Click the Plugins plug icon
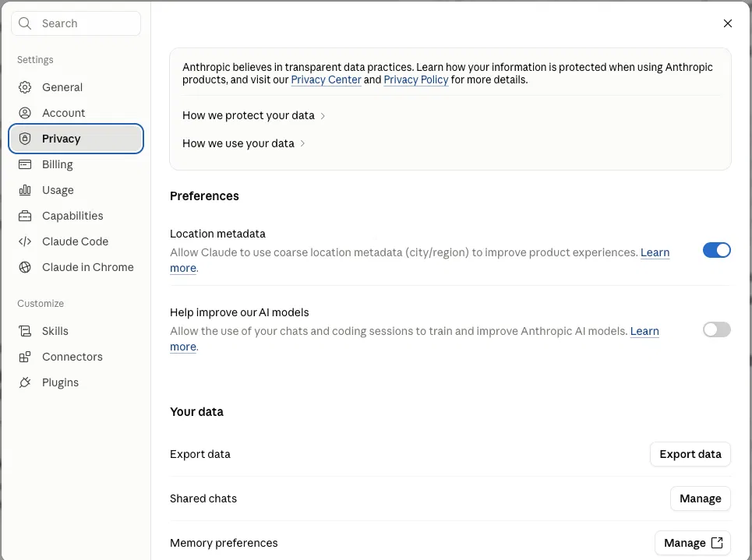The height and width of the screenshot is (560, 752). coord(25,382)
